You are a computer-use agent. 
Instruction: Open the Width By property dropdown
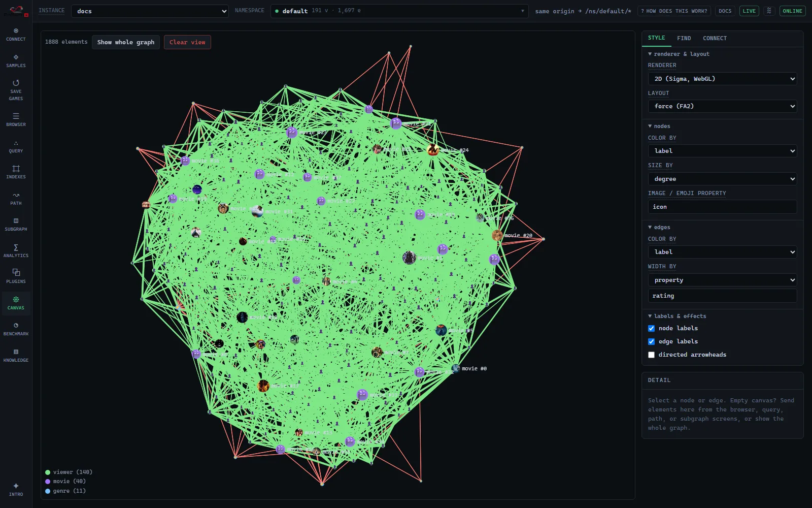[722, 280]
